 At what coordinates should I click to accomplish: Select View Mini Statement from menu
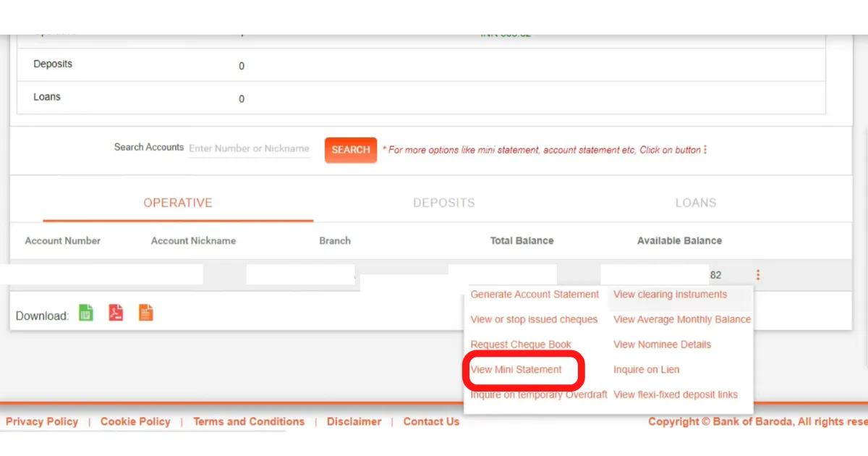point(516,370)
